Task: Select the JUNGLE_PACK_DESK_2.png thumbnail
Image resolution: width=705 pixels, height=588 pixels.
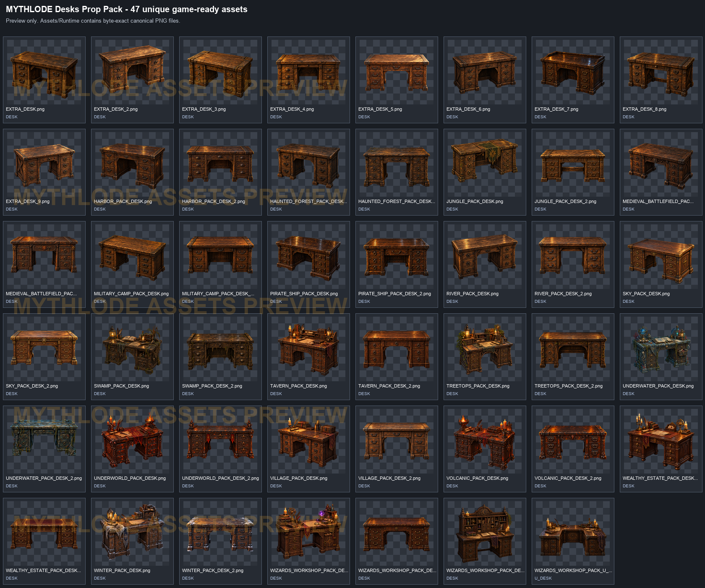Action: pyautogui.click(x=573, y=164)
